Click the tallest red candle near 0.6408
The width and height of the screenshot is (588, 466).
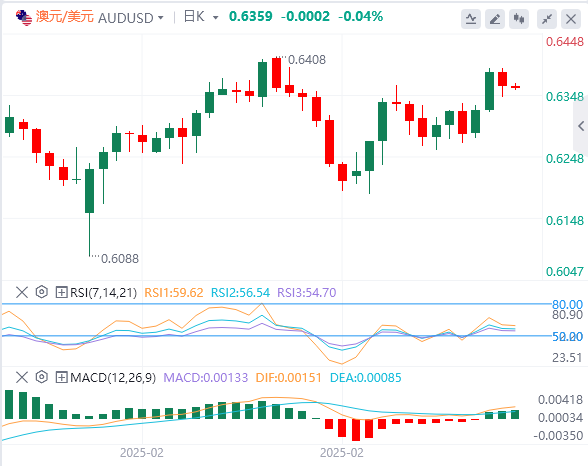coord(276,73)
